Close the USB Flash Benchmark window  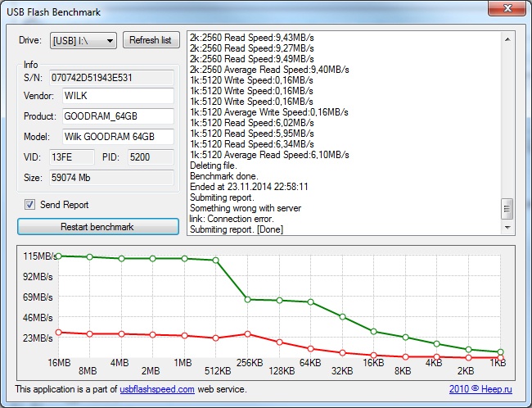[x=506, y=9]
